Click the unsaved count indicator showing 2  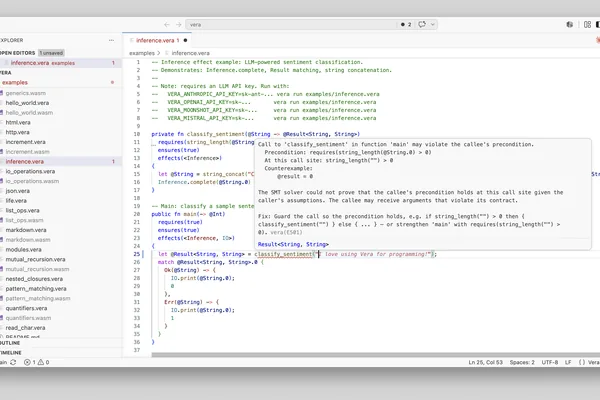click(x=406, y=24)
